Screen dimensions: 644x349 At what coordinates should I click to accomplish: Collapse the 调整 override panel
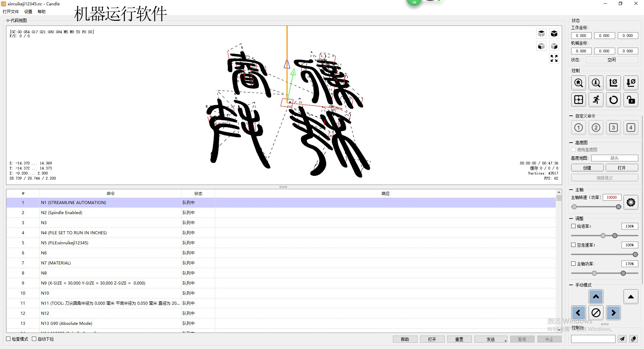572,218
